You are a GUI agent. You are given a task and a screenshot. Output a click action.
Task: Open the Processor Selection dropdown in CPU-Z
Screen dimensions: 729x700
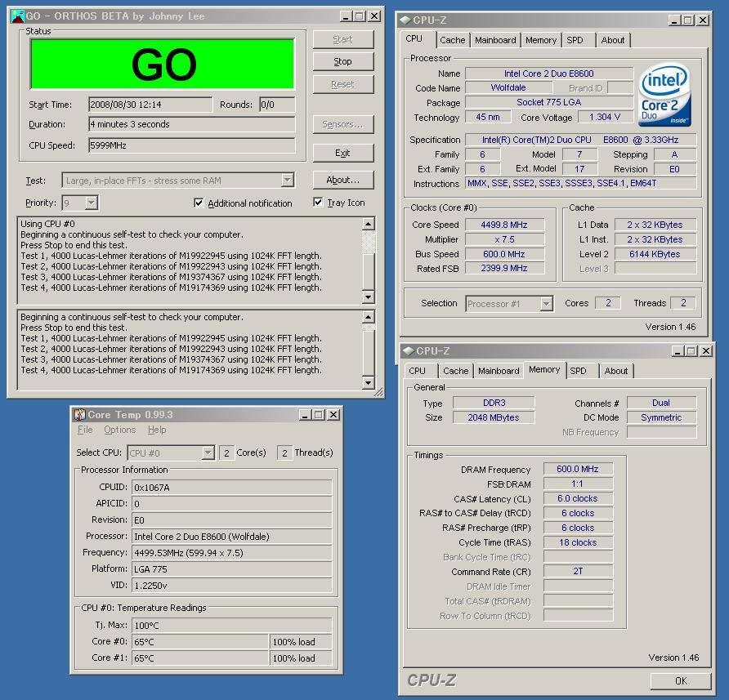pyautogui.click(x=546, y=304)
